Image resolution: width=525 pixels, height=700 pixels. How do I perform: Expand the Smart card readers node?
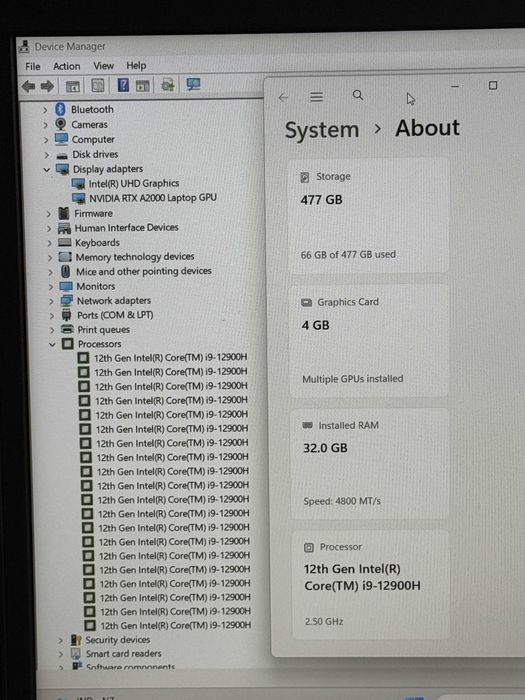(60, 654)
